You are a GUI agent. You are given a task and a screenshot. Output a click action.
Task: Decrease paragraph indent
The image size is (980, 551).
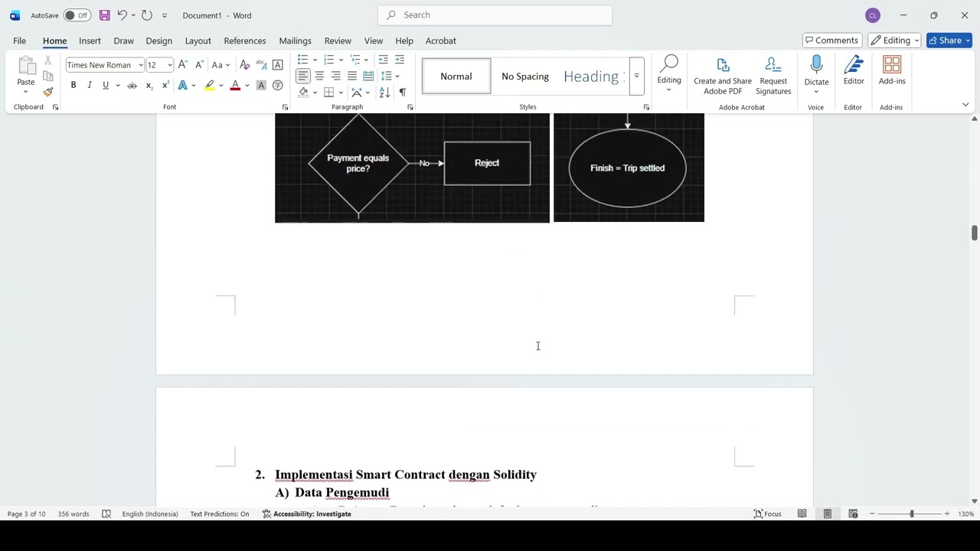point(383,60)
